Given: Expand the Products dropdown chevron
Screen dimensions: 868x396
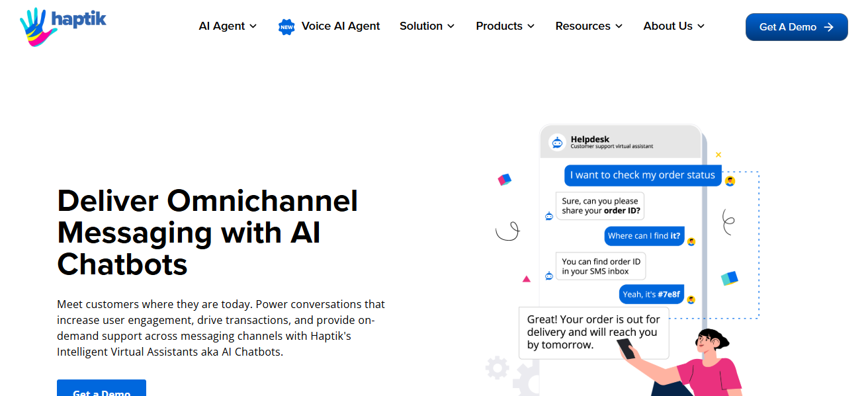Looking at the screenshot, I should tap(531, 26).
